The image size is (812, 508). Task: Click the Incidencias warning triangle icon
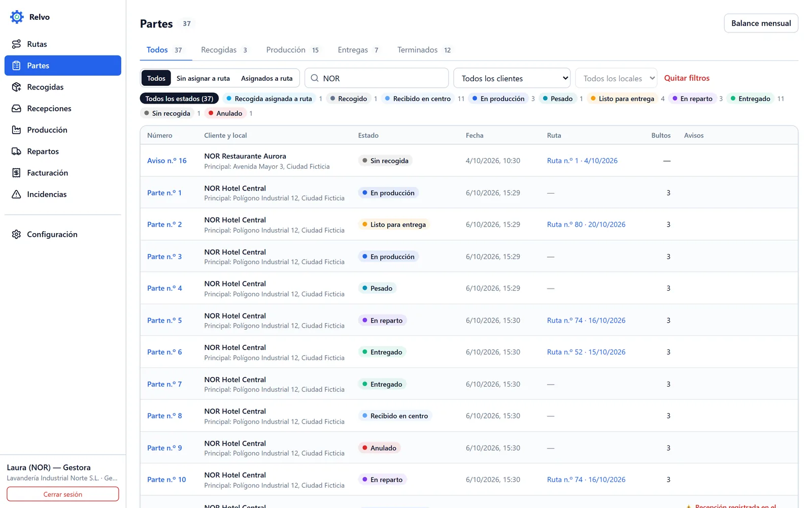[x=16, y=194]
